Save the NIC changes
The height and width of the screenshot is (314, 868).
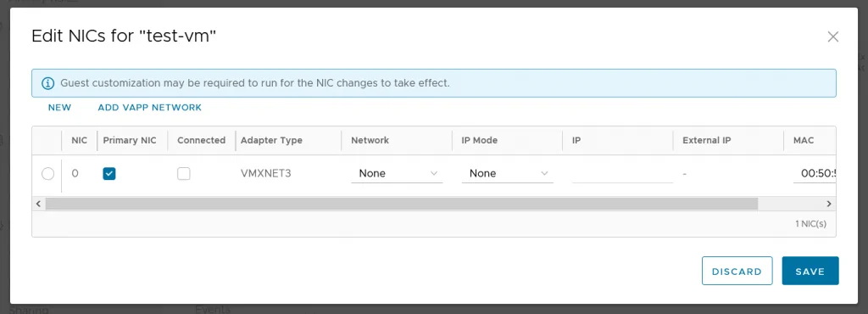point(810,271)
